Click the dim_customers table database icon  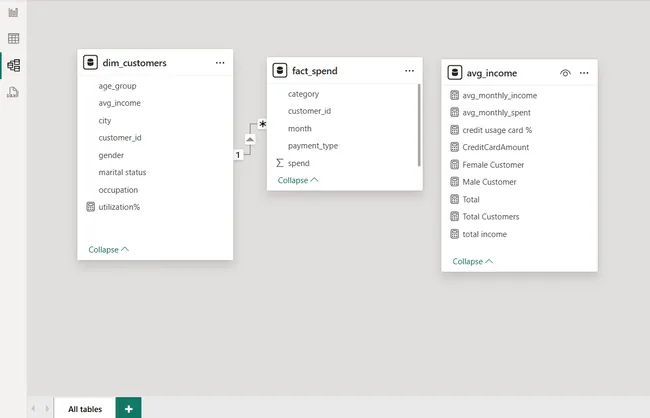[90, 63]
